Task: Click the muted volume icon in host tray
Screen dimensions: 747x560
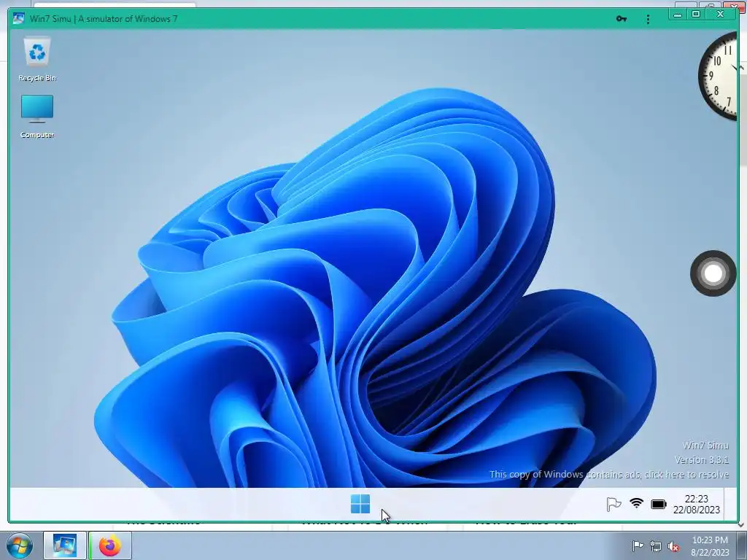Action: click(x=673, y=546)
